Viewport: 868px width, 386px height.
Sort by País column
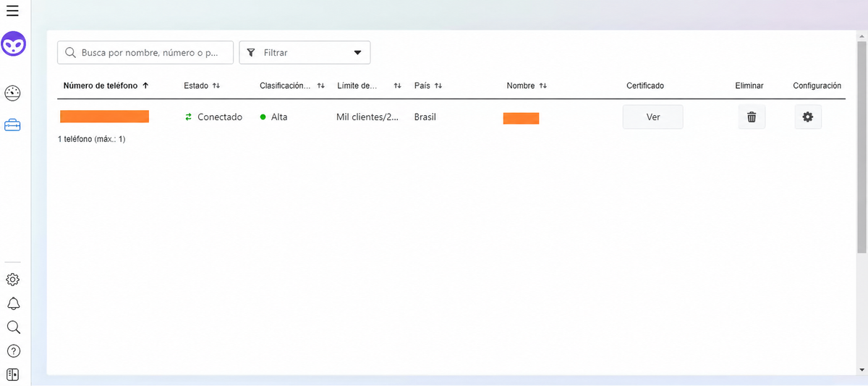point(428,85)
